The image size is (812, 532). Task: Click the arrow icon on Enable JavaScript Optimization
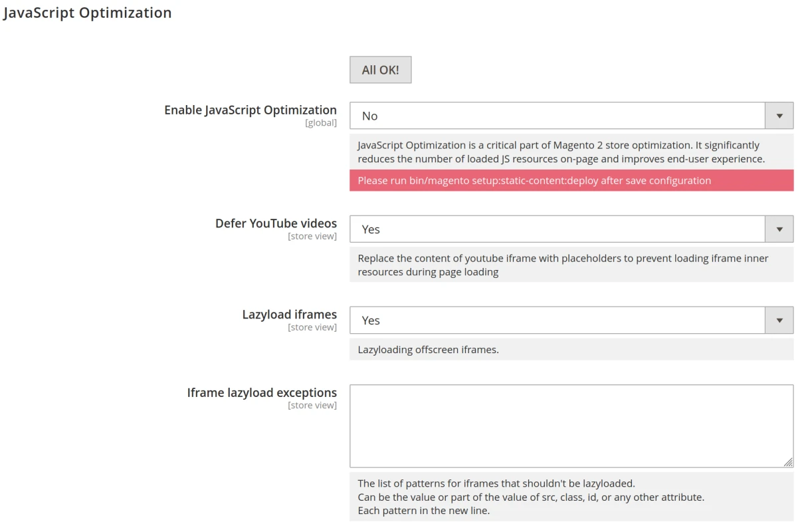point(779,116)
